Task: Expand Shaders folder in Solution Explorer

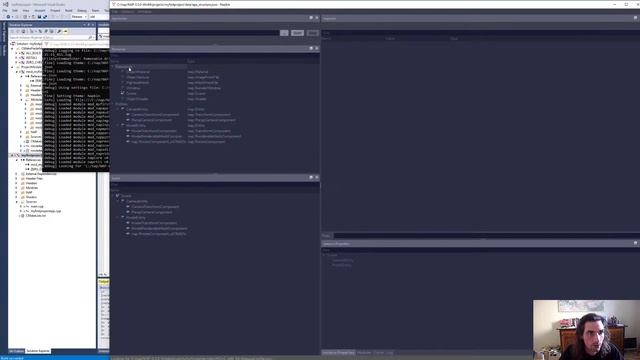Action: (x=16, y=197)
